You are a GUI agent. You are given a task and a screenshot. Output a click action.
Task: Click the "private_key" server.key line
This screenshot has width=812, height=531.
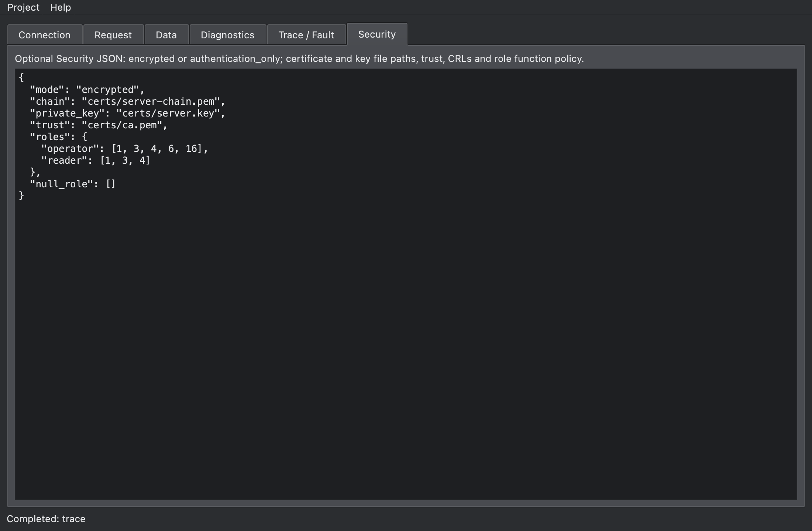127,113
